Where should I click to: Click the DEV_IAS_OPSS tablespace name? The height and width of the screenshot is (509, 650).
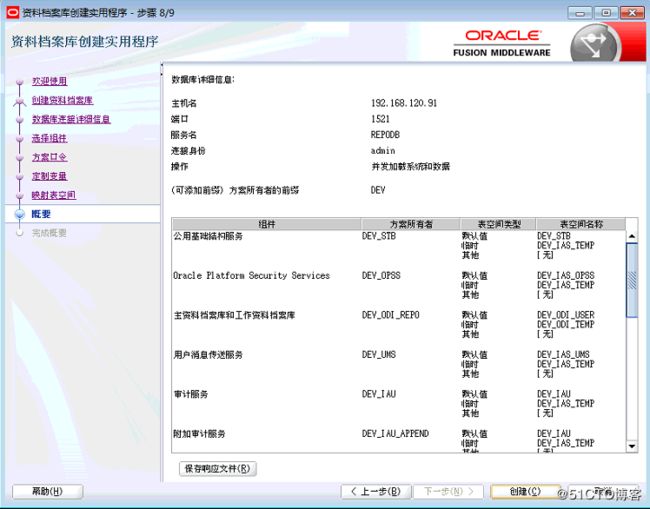566,276
